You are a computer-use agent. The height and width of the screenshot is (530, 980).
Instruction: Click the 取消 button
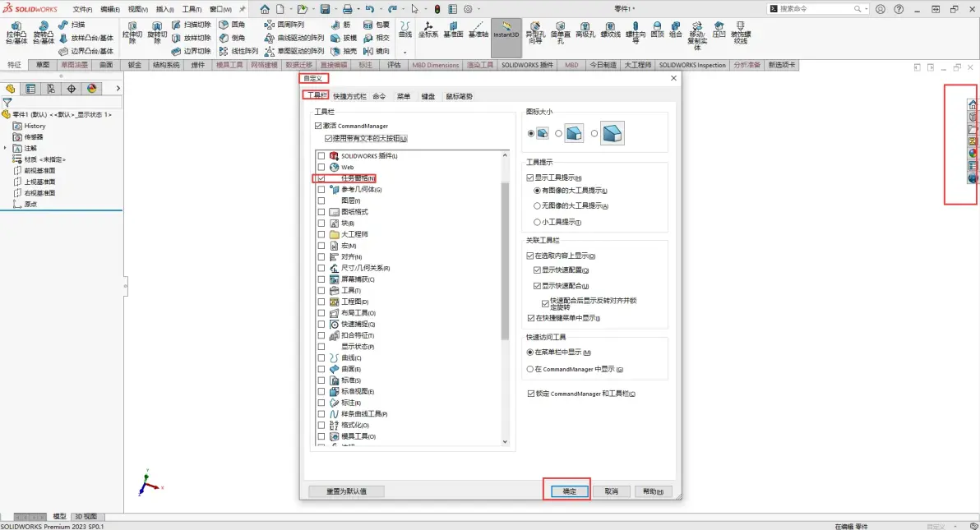611,491
